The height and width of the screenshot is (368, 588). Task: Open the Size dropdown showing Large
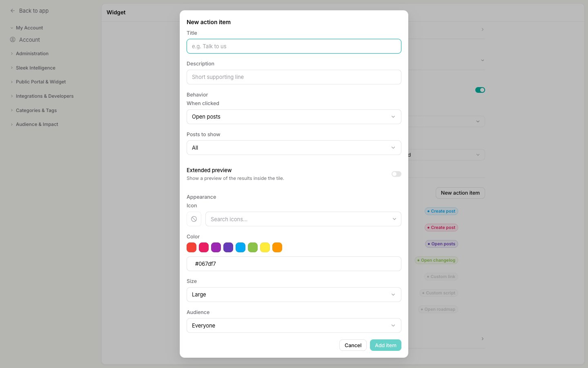click(294, 294)
